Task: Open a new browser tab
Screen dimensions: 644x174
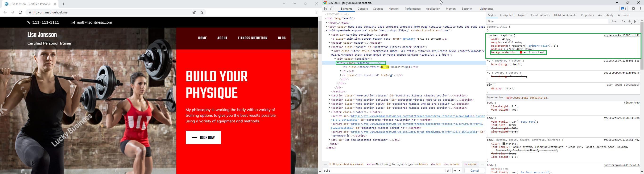Action: point(64,4)
